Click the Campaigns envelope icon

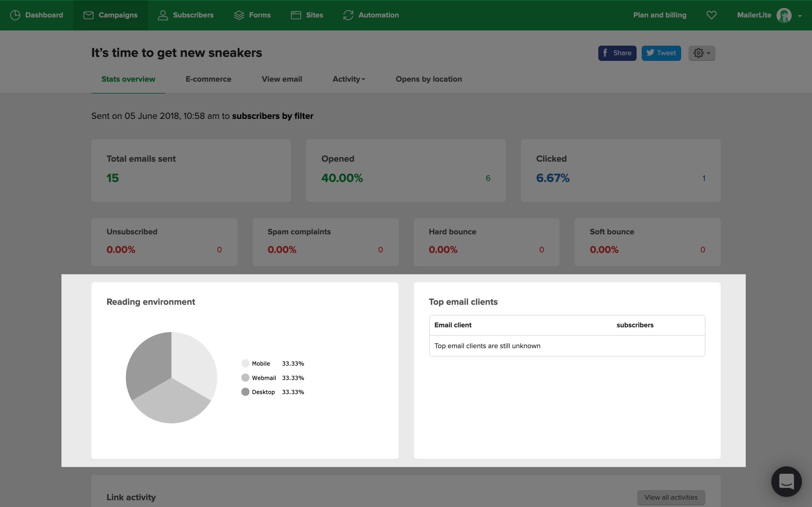(88, 15)
